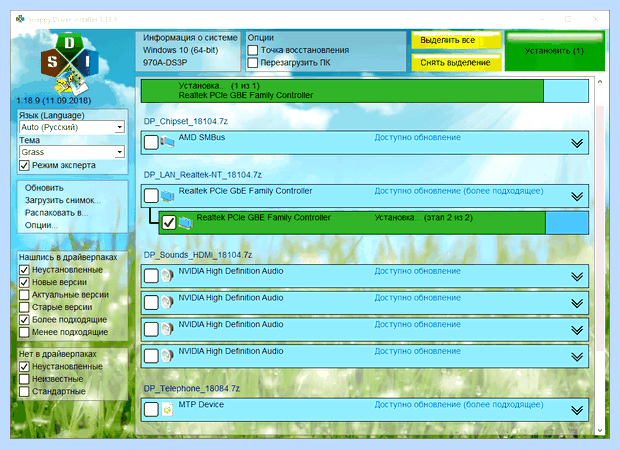
Task: Click Обновить in the side menu
Action: (x=44, y=188)
